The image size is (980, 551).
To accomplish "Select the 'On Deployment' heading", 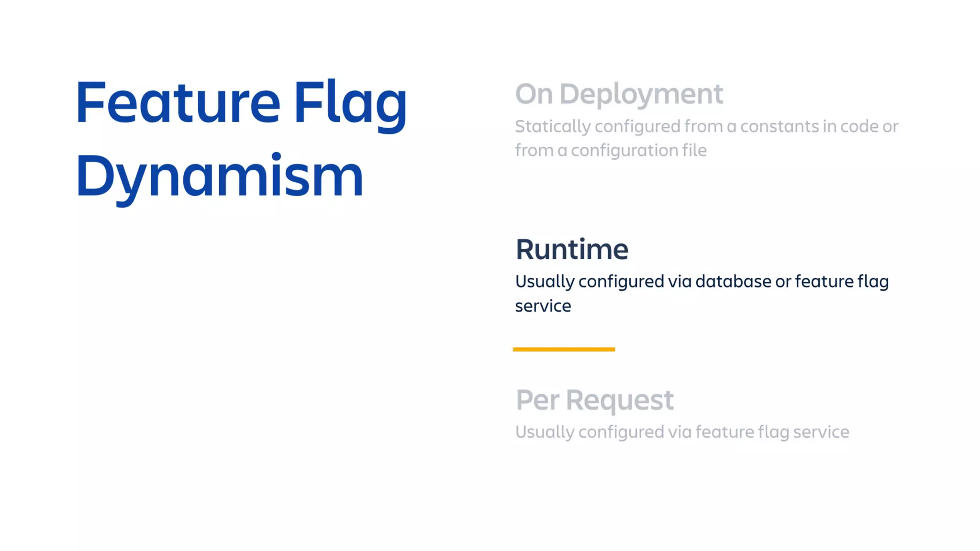I will (x=619, y=94).
